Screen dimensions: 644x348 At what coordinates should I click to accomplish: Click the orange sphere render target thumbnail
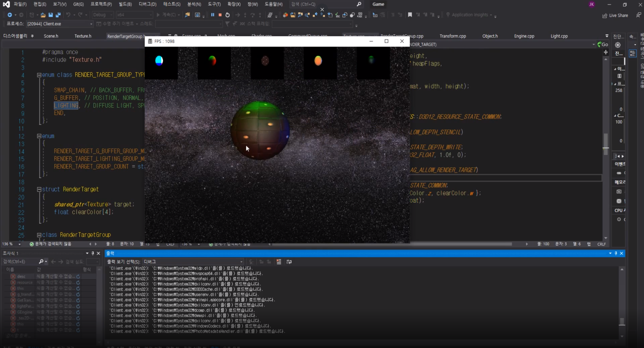click(318, 61)
